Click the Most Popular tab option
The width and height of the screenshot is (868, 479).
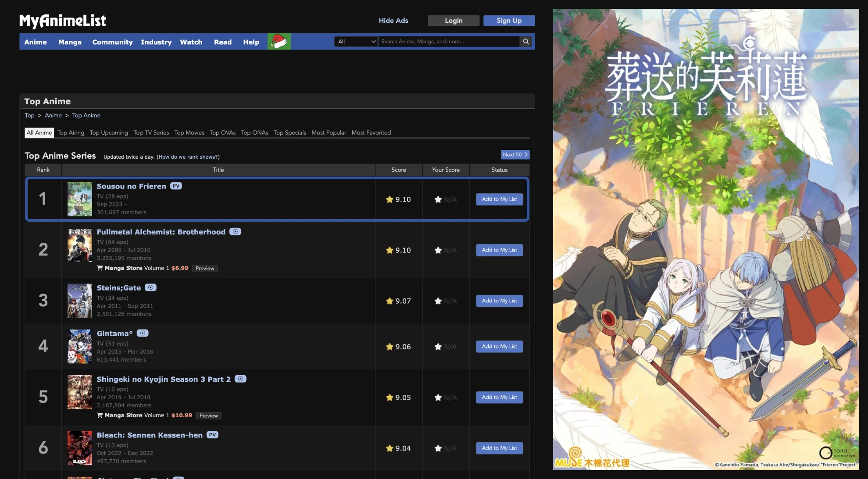tap(329, 132)
